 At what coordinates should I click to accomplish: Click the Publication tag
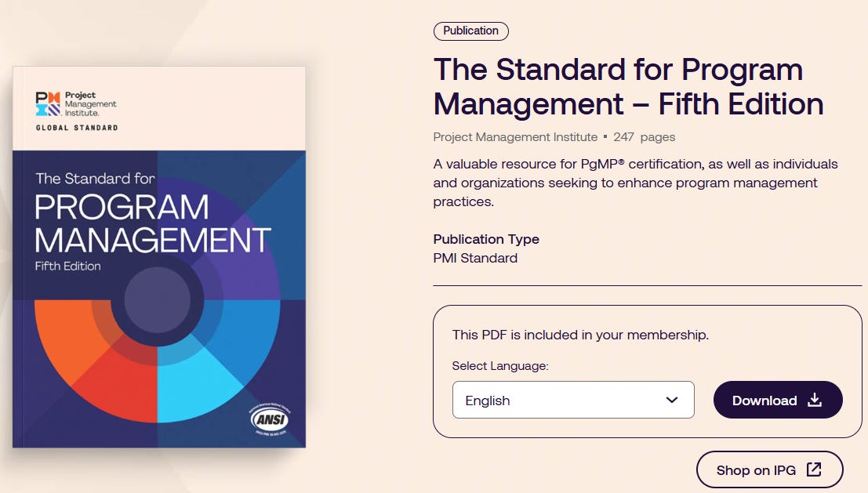(470, 31)
